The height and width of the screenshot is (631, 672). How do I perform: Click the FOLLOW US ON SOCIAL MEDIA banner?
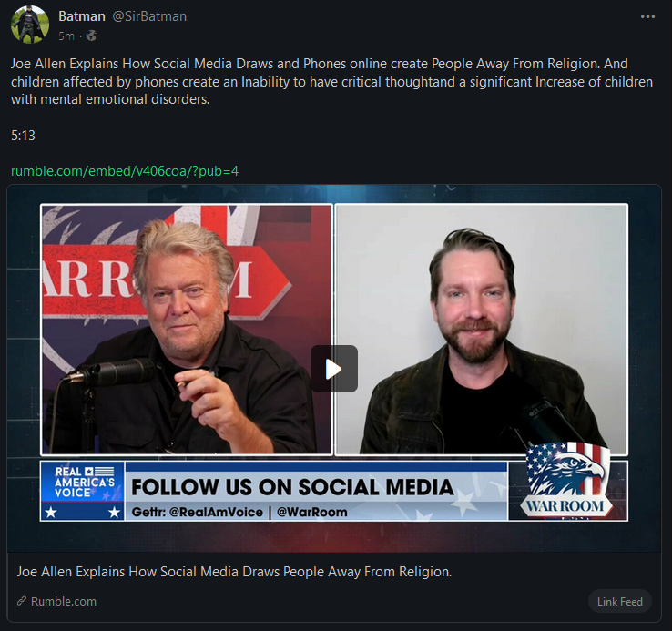point(292,487)
